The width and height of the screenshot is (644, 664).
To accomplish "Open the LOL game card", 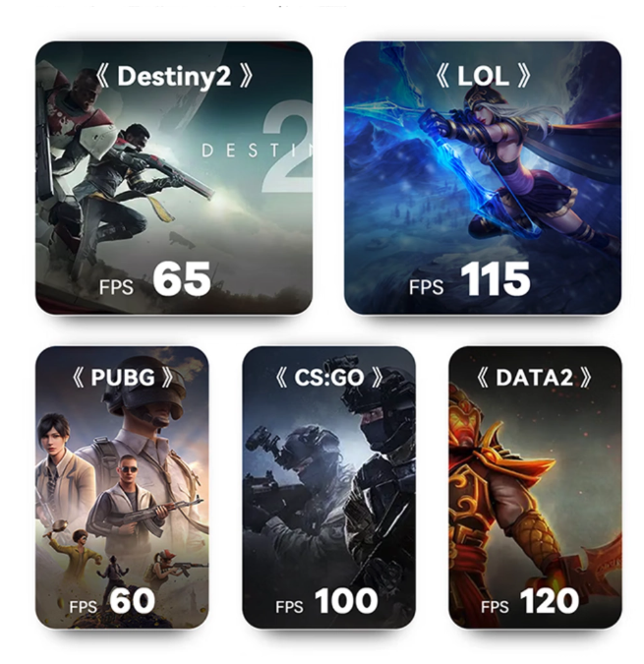I will tap(483, 178).
